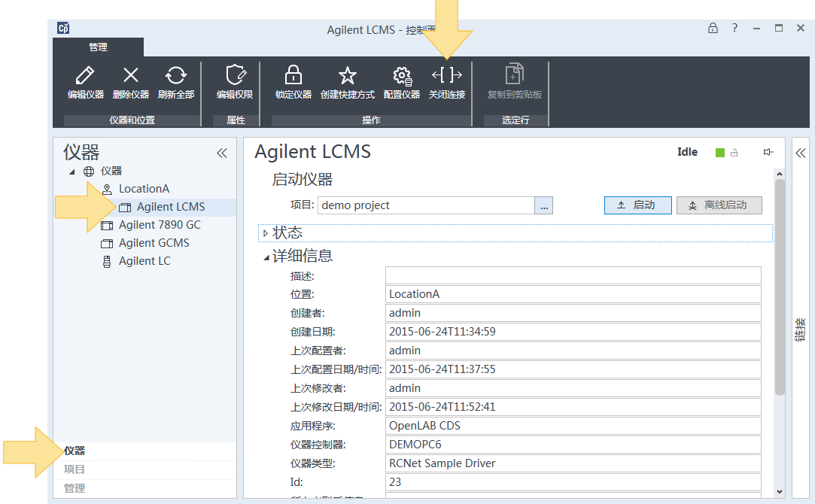Viewport: 815px width, 504px height.
Task: Open help with the question mark icon
Action: click(734, 28)
